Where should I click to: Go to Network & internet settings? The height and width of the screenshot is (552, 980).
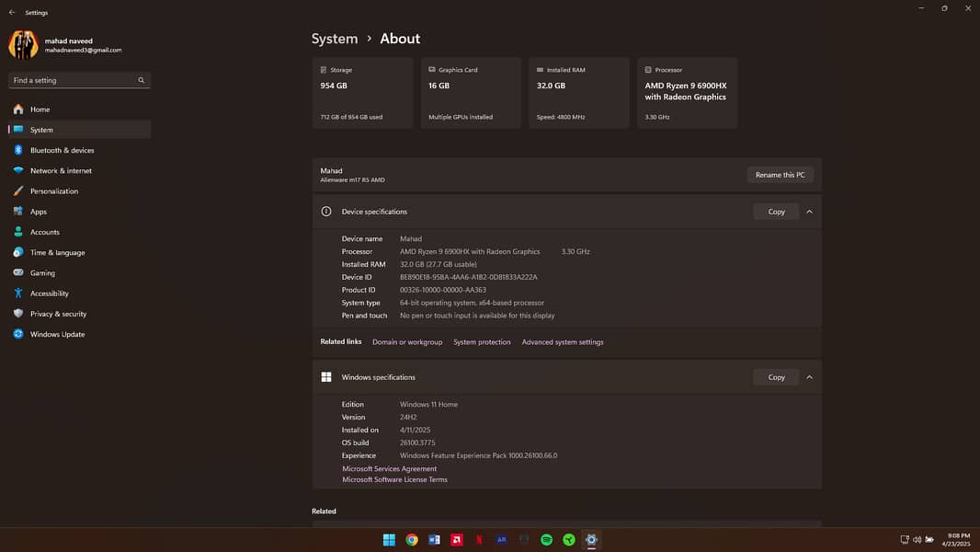pos(79,171)
